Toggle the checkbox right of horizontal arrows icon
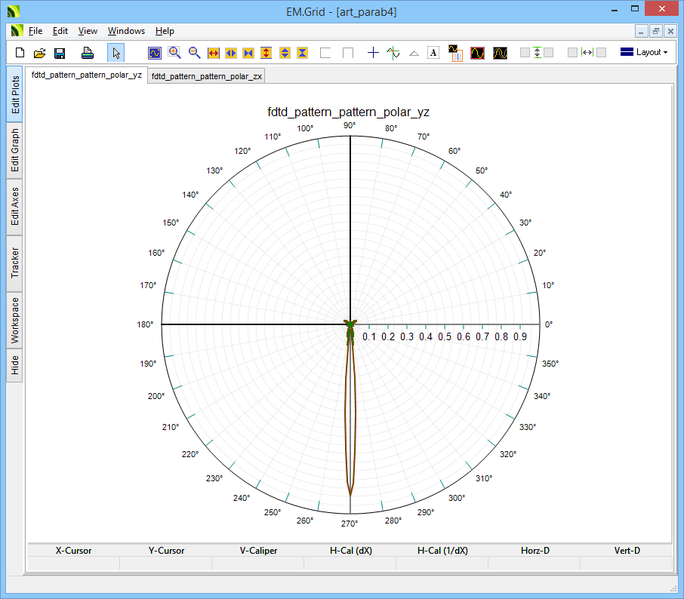The image size is (684, 599). [x=601, y=52]
